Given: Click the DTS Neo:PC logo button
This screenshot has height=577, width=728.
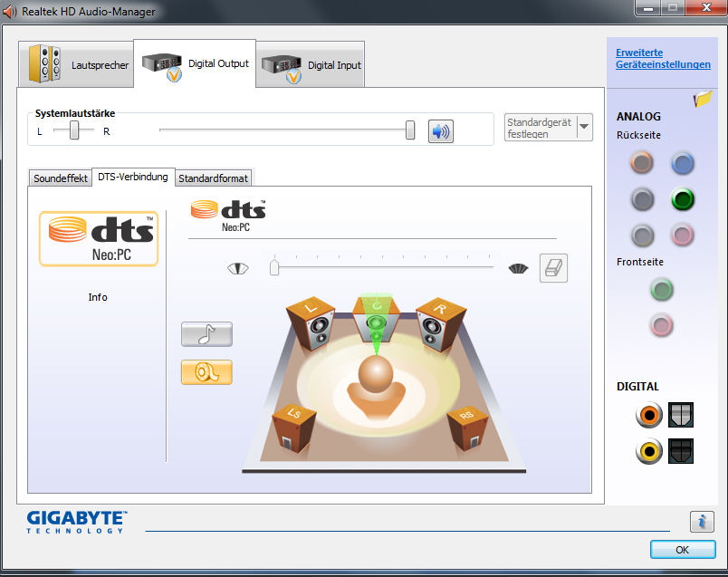Looking at the screenshot, I should 99,239.
